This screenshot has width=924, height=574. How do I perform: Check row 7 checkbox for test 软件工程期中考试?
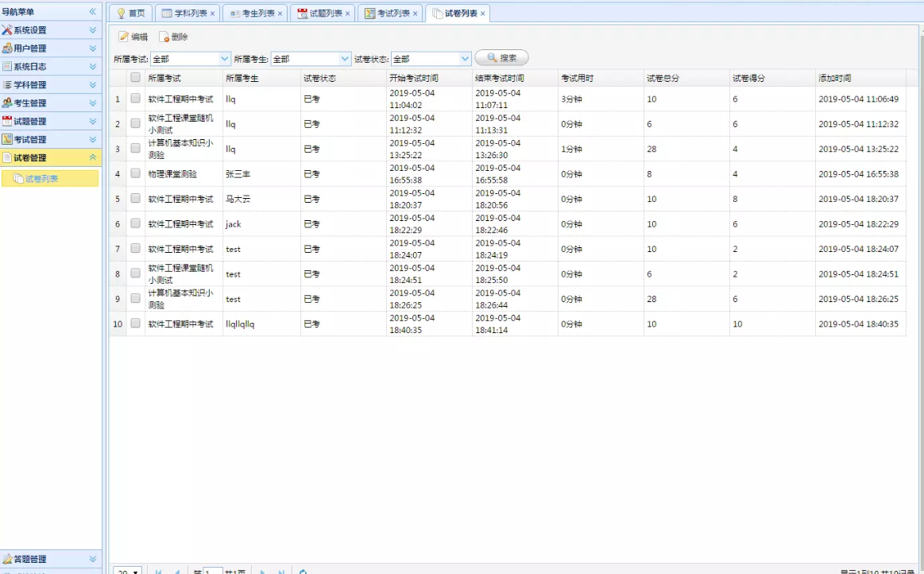coord(136,248)
